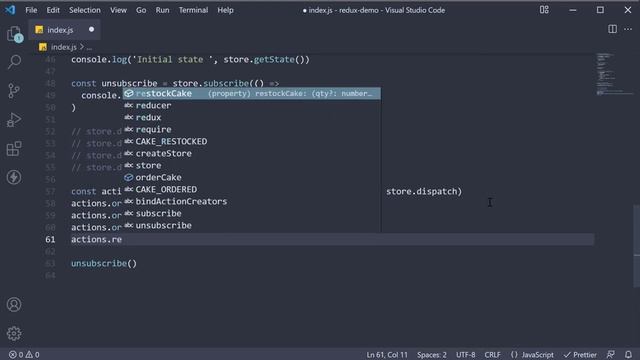The image size is (640, 360).
Task: Choose reducer suggestion in autocomplete list
Action: pyautogui.click(x=252, y=105)
